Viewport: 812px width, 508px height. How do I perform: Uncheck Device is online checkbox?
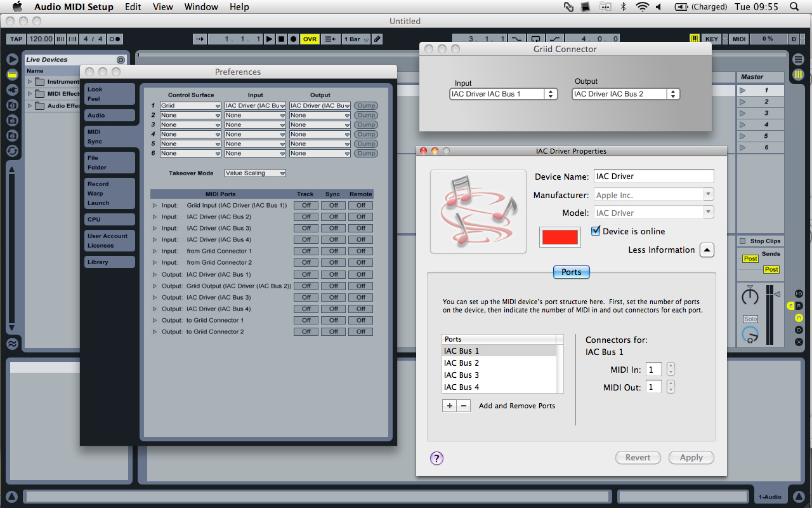tap(596, 231)
